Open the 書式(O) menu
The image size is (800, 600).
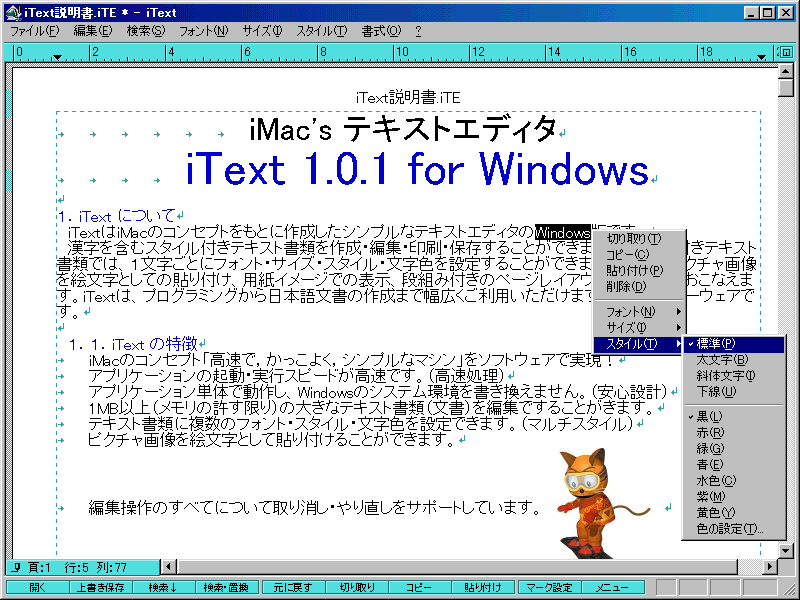point(381,31)
